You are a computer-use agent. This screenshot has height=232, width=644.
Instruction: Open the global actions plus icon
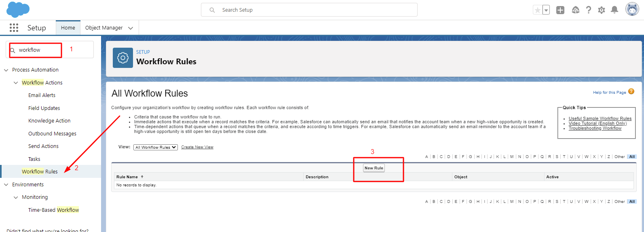(x=560, y=10)
